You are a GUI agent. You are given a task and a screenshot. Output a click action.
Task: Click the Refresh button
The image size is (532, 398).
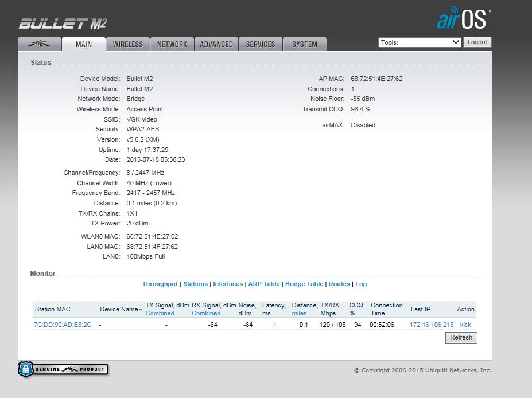(x=461, y=338)
